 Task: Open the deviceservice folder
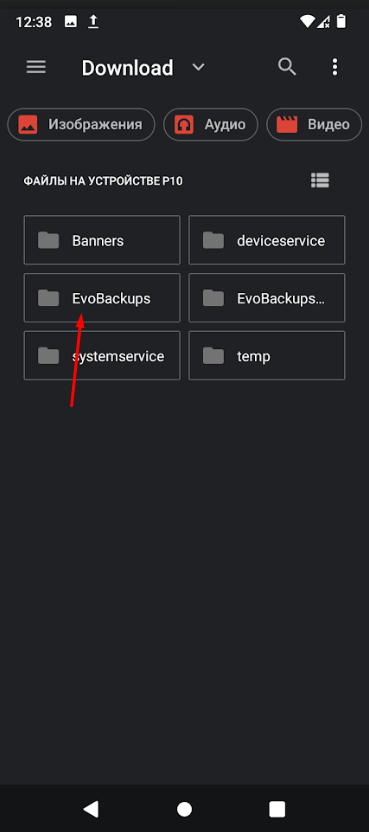coord(267,240)
